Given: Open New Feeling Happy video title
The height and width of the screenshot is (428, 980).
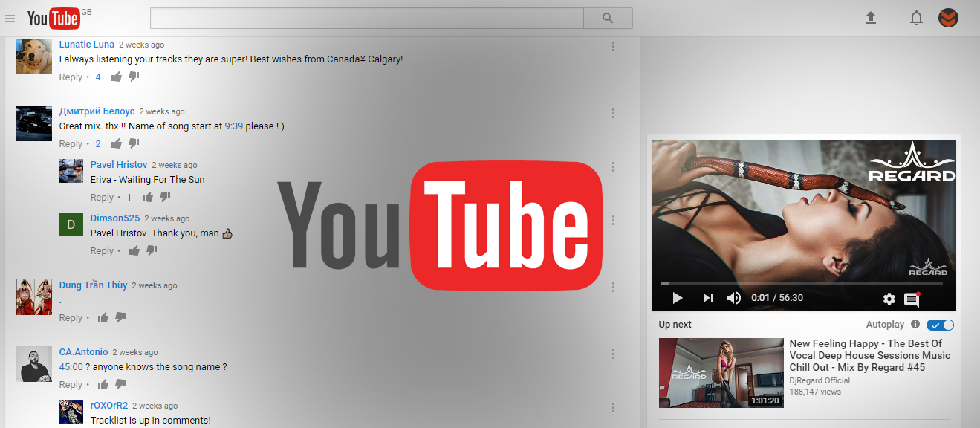Looking at the screenshot, I should 870,355.
